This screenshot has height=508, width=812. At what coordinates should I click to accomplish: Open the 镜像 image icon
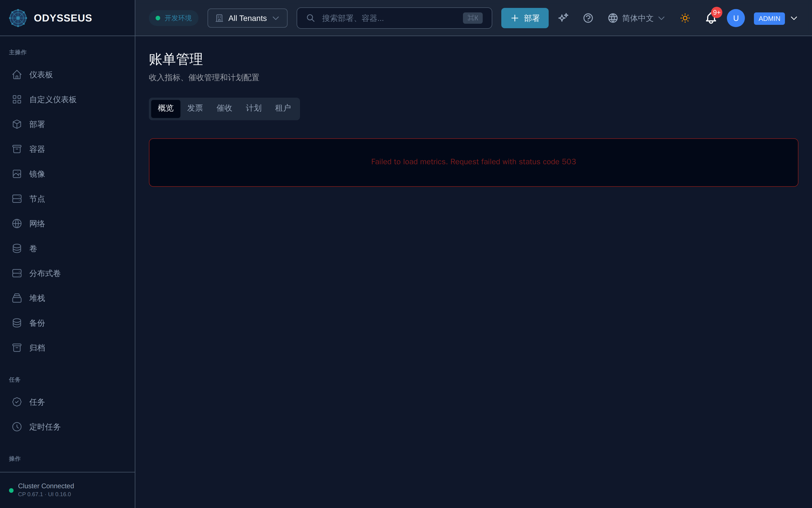[17, 174]
